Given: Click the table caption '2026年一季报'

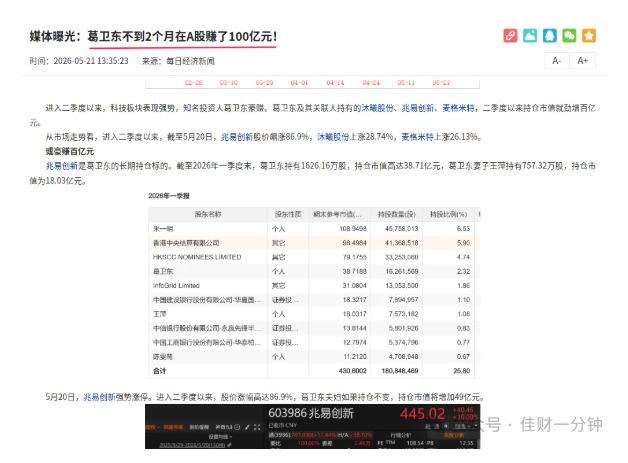Looking at the screenshot, I should (169, 196).
